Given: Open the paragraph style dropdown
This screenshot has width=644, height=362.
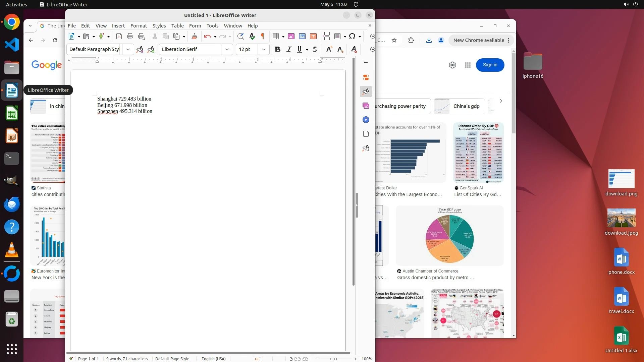Looking at the screenshot, I should tap(128, 49).
